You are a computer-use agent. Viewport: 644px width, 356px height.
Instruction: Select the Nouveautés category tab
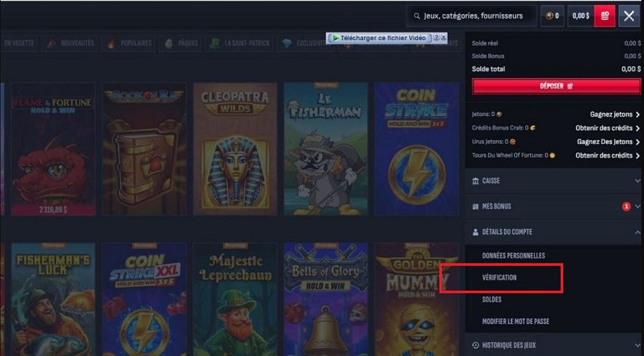point(69,43)
